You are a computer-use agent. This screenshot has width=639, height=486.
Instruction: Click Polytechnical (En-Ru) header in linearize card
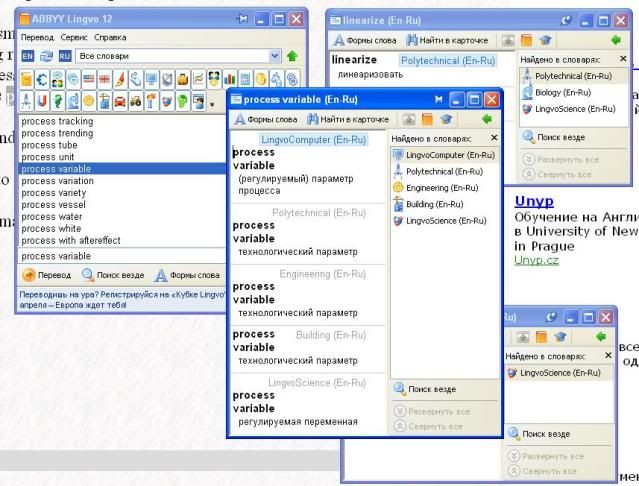click(x=447, y=61)
